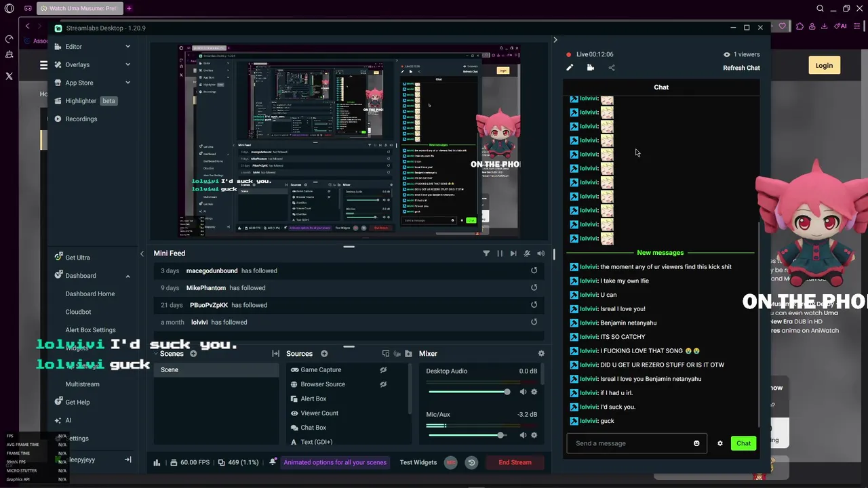Open the AI sidebar item

click(68, 420)
